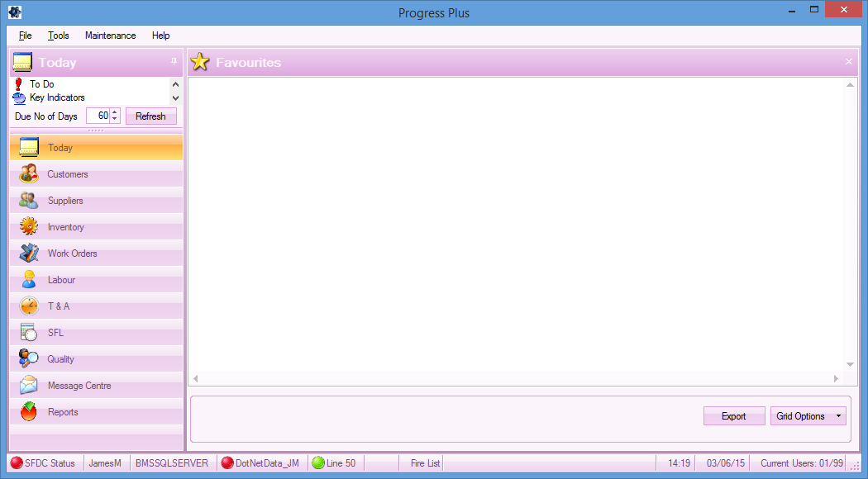Screen dimensions: 868x479
Task: Click the SFDC Status red indicator
Action: 17,463
